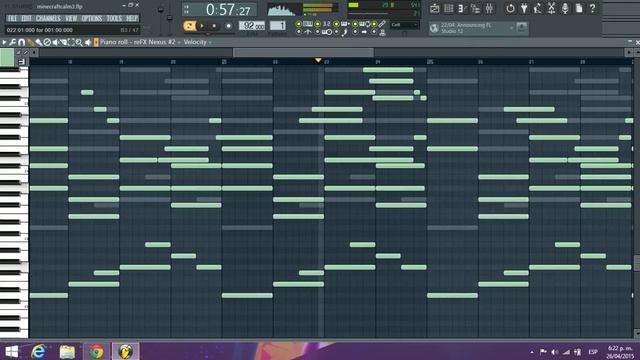Open the Step Sequencer grid icon
The height and width of the screenshot is (360, 640).
449,8
